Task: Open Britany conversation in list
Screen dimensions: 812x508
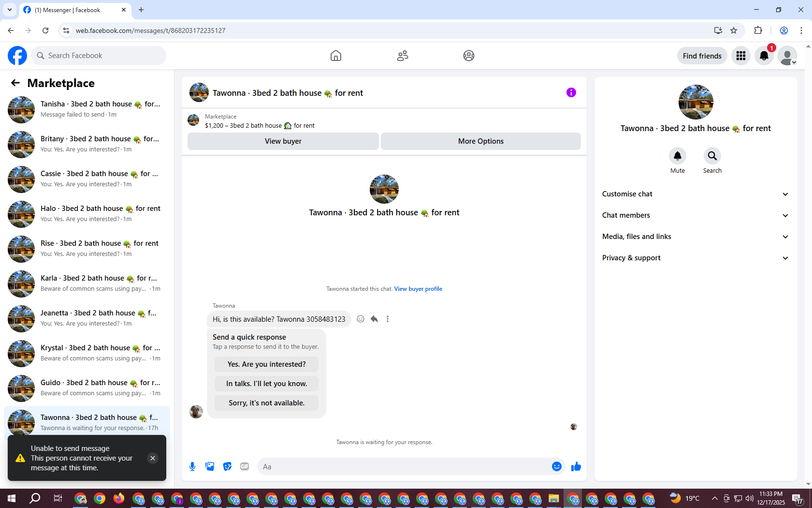Action: click(x=87, y=145)
